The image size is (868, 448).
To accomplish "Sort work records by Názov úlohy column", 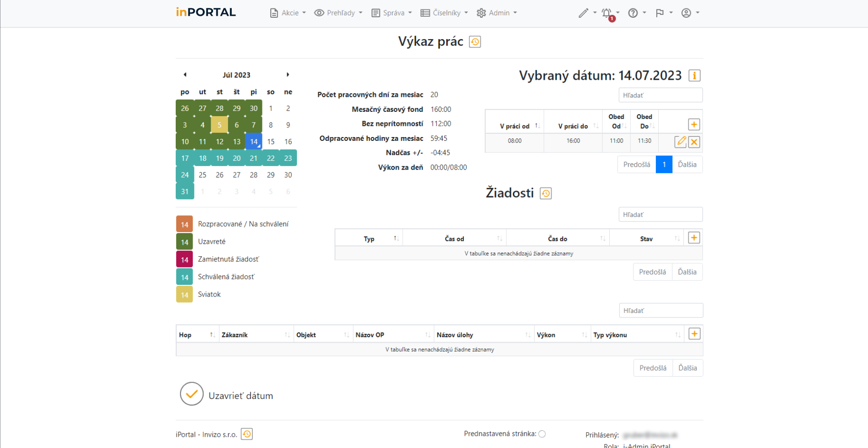I will [x=484, y=335].
